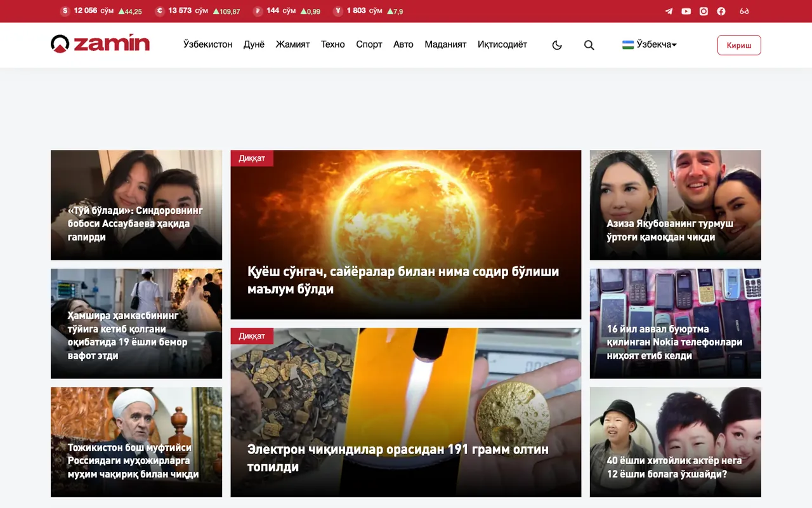This screenshot has width=812, height=508.
Task: Click the 12 056 сўм dollar rate
Action: point(94,11)
